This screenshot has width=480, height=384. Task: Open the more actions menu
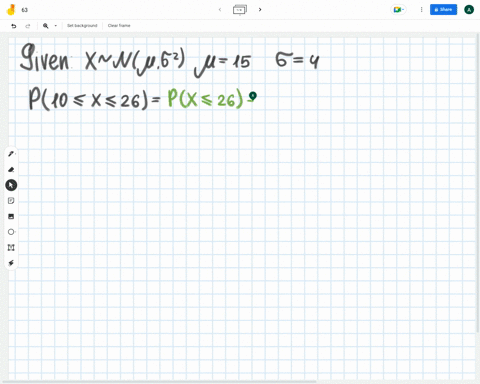[x=421, y=10]
